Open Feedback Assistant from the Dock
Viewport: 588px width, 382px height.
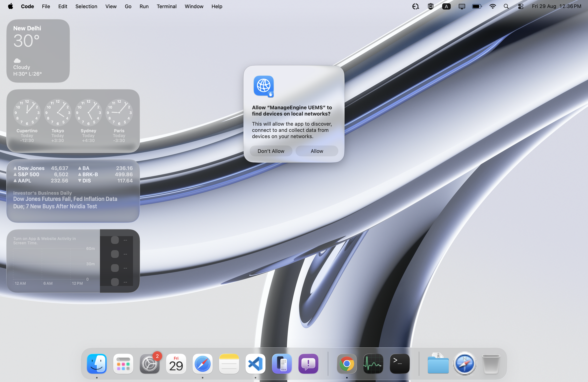coord(308,364)
